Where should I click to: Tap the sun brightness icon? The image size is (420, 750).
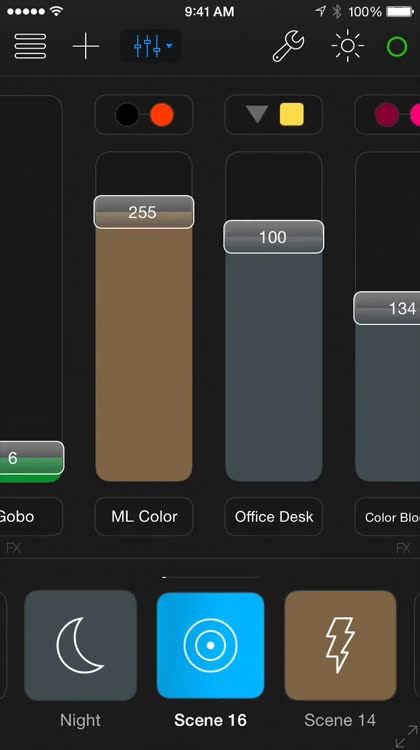pos(348,46)
